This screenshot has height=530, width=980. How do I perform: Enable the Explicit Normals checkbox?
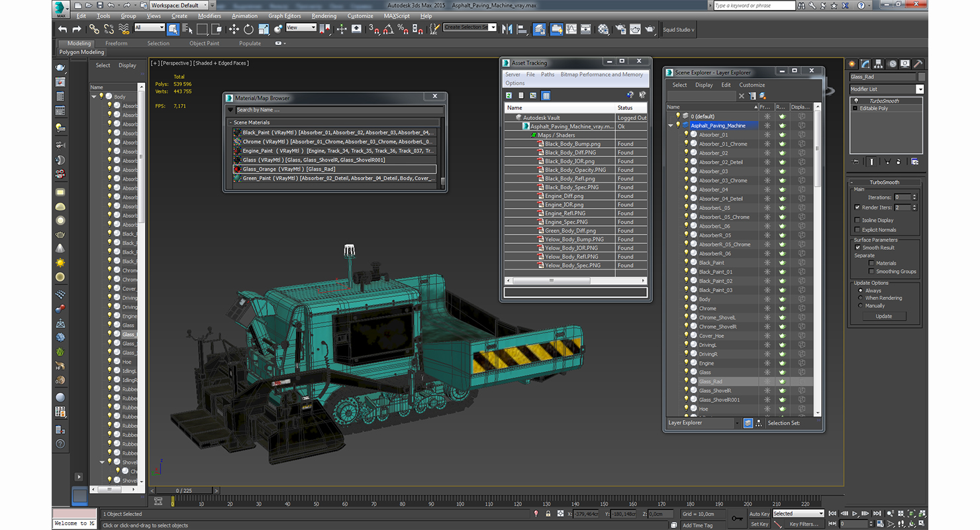coord(857,230)
